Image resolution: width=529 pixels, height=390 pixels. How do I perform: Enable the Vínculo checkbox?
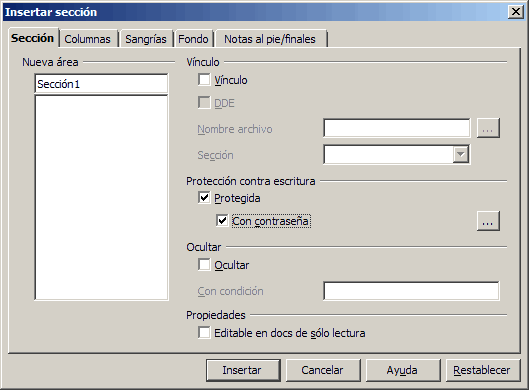click(x=204, y=80)
